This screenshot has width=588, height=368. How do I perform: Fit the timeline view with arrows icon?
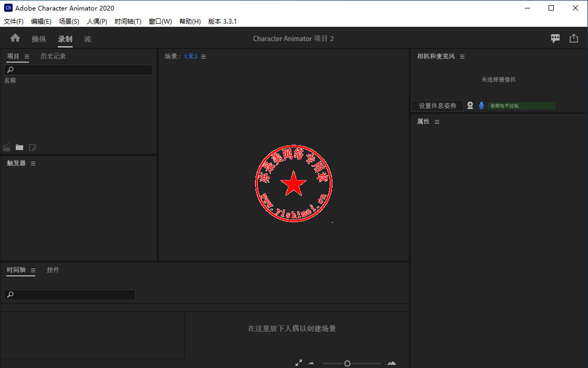point(299,363)
